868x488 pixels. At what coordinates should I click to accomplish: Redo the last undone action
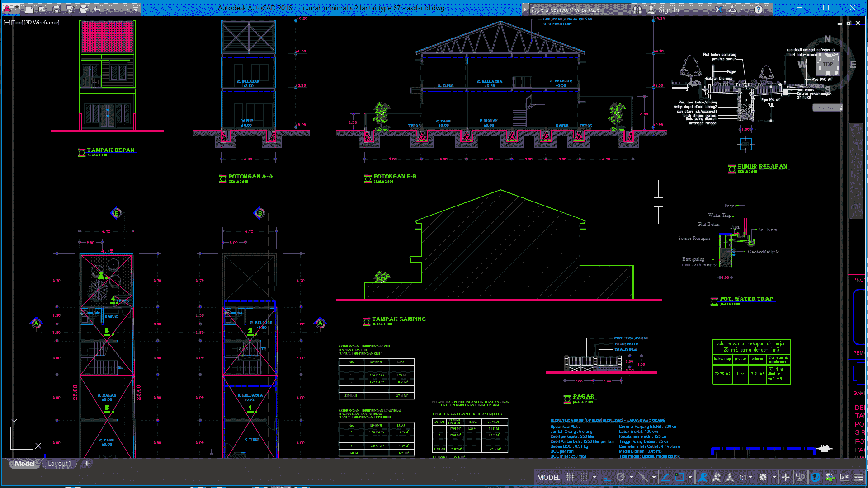click(x=118, y=9)
